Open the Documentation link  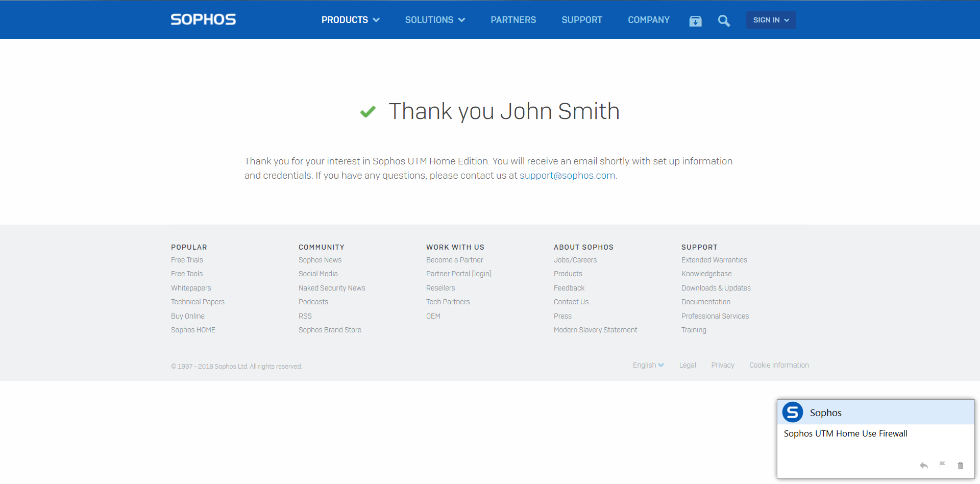(706, 302)
